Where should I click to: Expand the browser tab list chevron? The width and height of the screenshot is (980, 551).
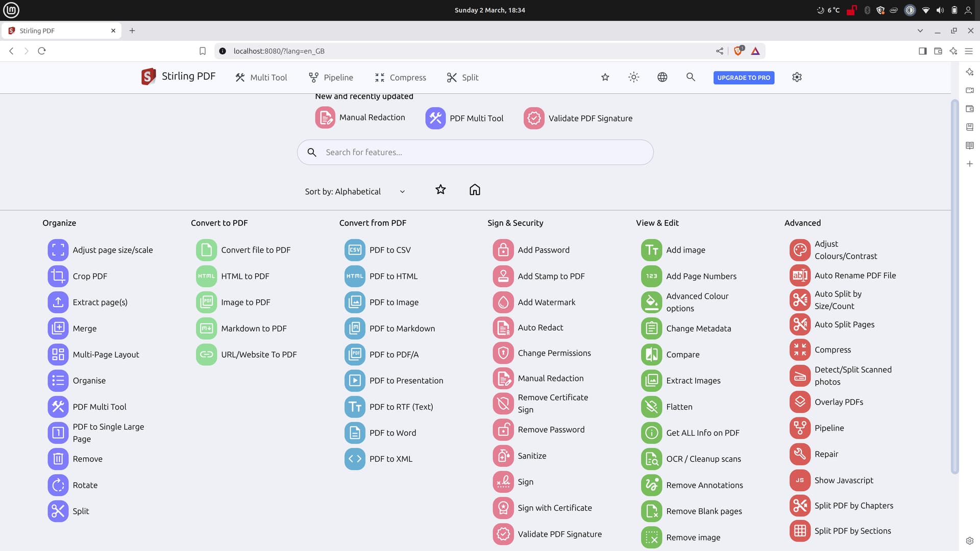tap(920, 31)
